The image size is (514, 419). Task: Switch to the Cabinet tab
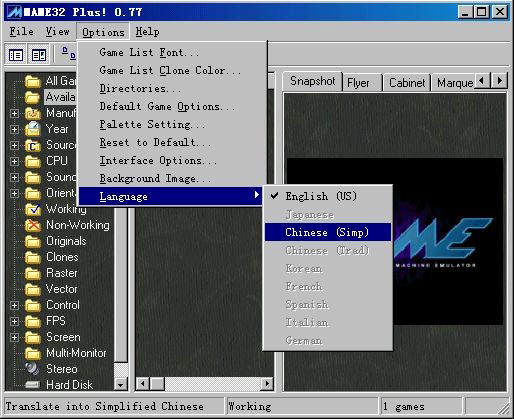(407, 83)
